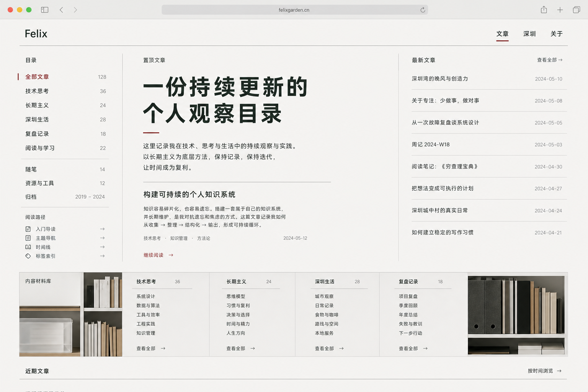Open 周记 2024-W18
588x392 pixels.
point(431,144)
